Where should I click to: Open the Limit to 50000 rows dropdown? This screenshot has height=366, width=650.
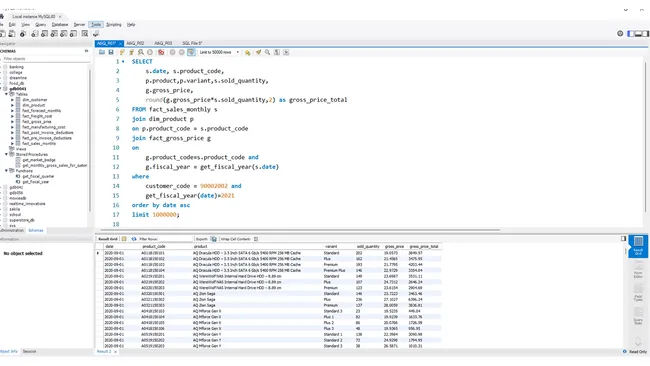[219, 52]
